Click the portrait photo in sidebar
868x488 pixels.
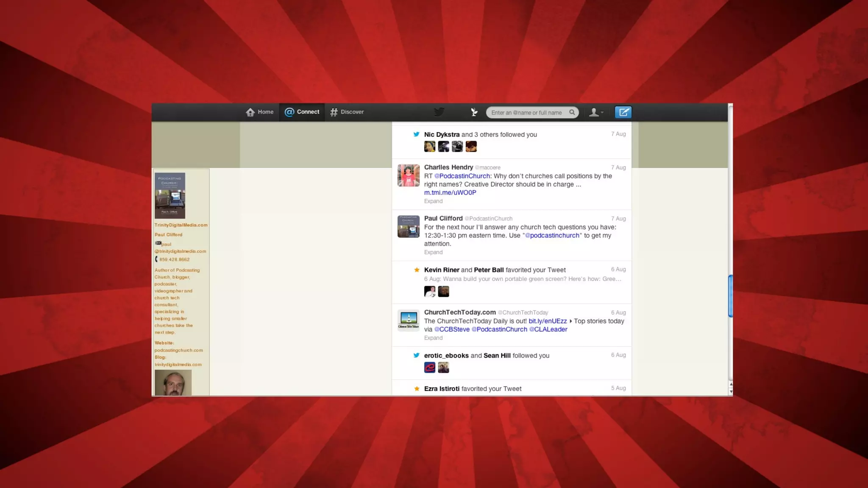pyautogui.click(x=173, y=383)
